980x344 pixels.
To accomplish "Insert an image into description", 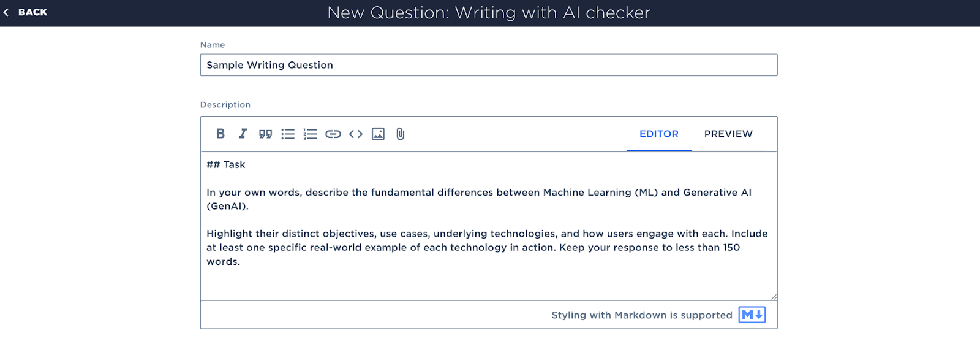I will [x=379, y=134].
